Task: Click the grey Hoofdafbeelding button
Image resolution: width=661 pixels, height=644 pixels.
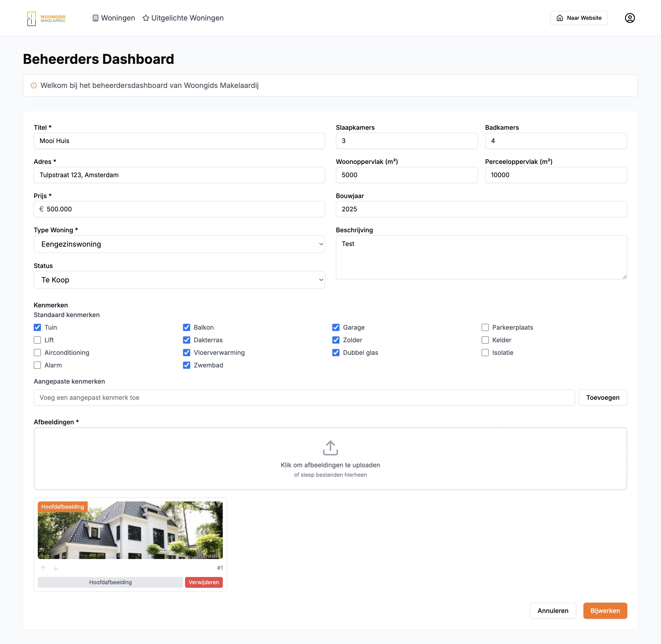Action: tap(110, 582)
